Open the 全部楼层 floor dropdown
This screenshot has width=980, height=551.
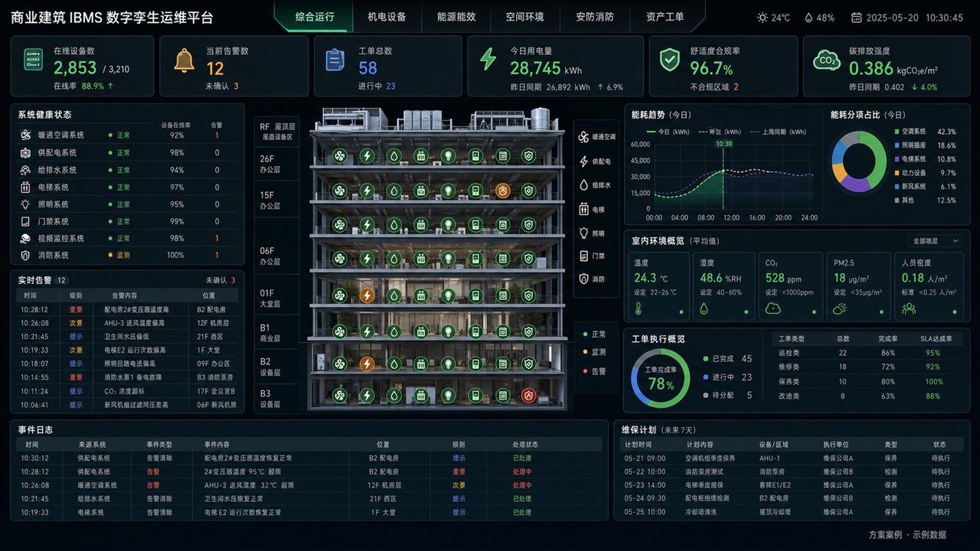[934, 241]
